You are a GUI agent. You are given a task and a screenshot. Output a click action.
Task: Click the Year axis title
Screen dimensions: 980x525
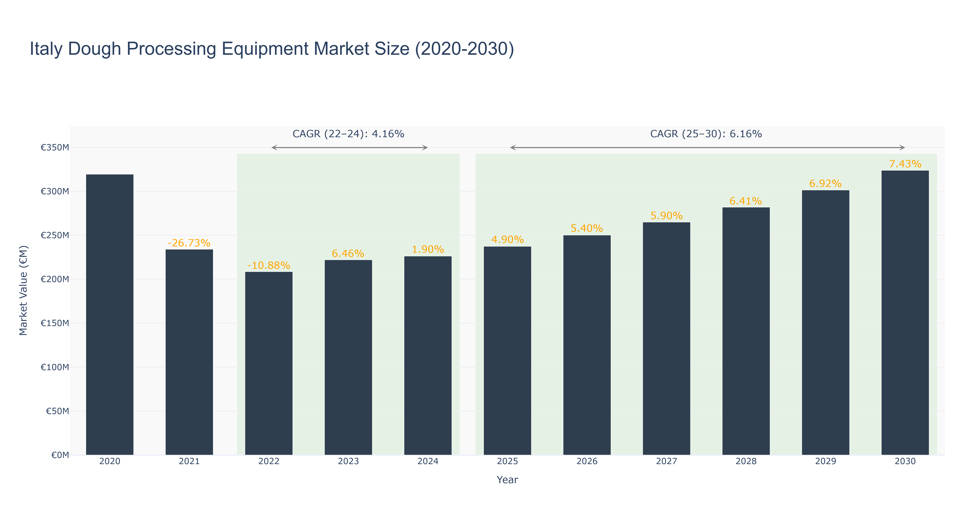[507, 480]
